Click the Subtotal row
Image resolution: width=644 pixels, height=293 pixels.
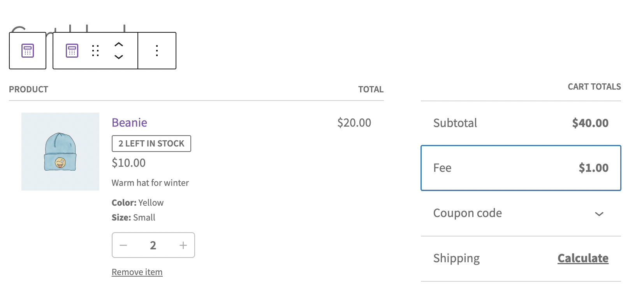tap(521, 123)
